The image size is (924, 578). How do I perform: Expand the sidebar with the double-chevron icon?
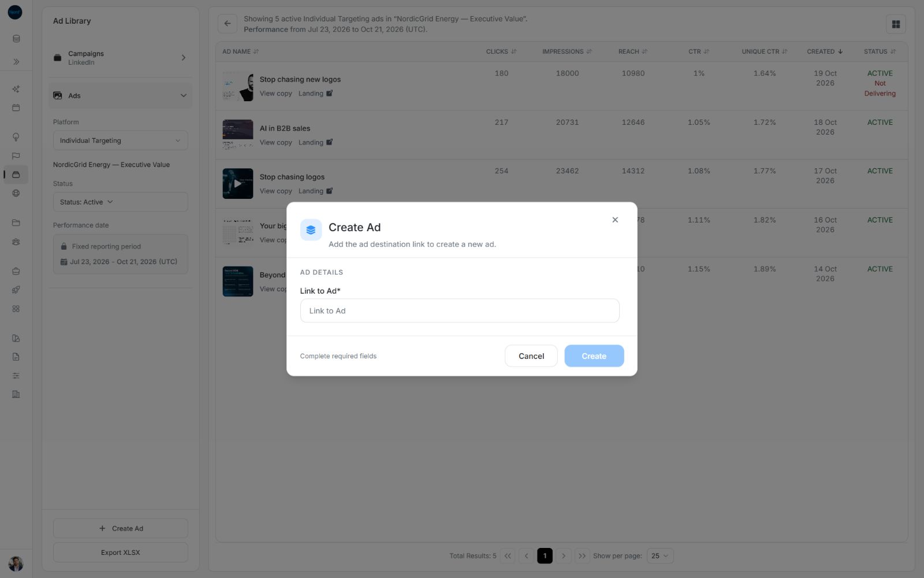tap(16, 61)
